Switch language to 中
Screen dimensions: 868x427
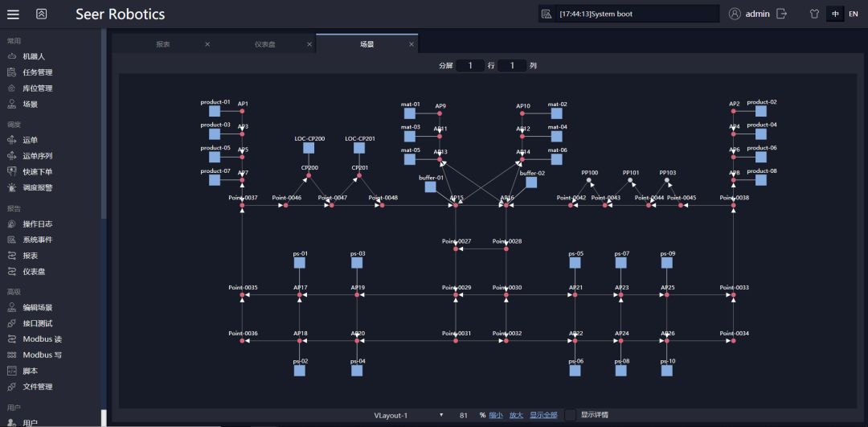tap(835, 14)
